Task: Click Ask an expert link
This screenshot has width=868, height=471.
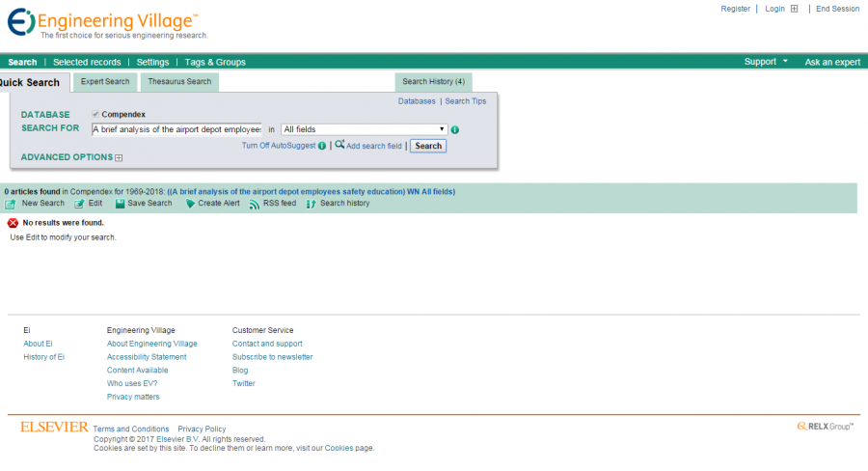Action: pos(832,62)
